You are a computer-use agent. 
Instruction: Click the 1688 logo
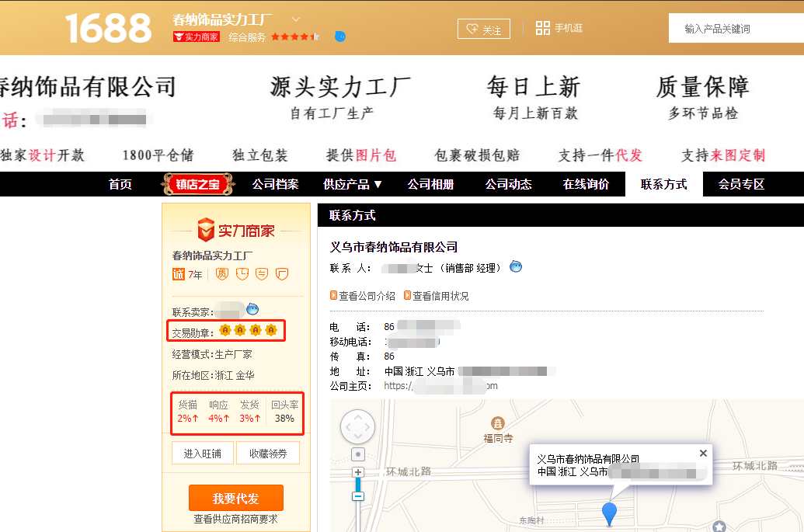pyautogui.click(x=108, y=28)
